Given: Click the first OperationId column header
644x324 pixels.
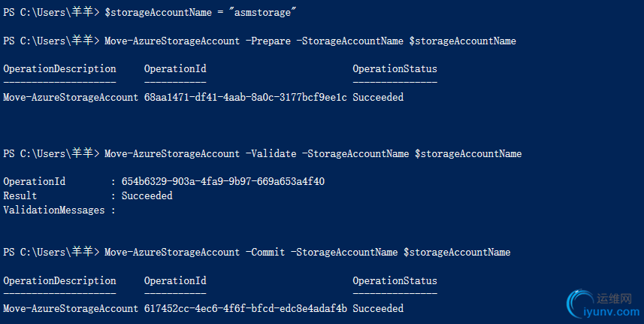Looking at the screenshot, I should click(x=175, y=69).
